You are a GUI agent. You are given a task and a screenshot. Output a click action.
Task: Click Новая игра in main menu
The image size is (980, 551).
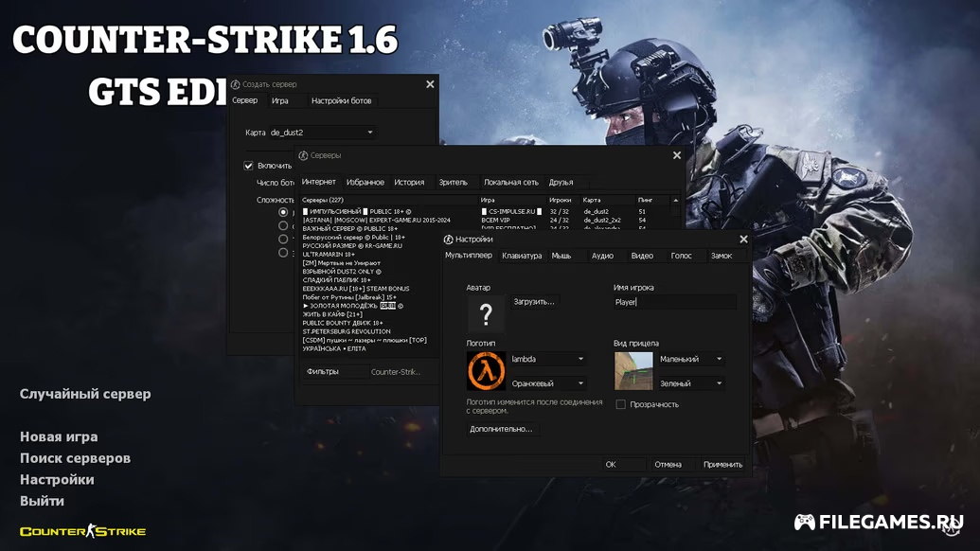coord(59,436)
